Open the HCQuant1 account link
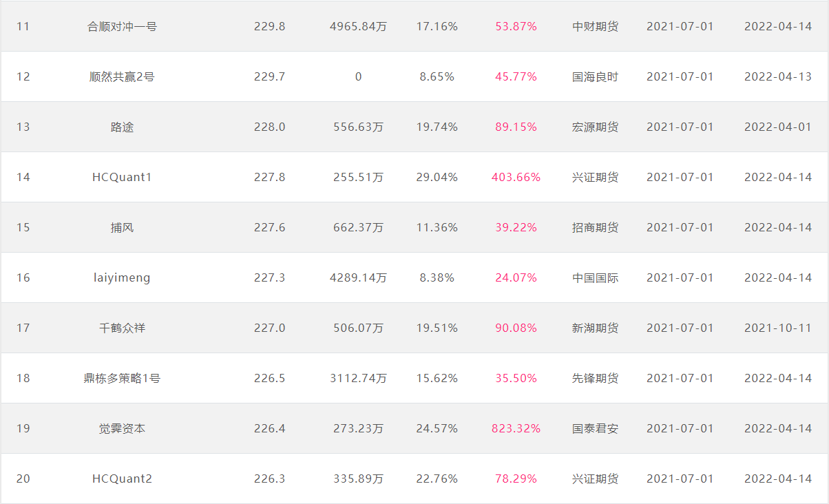 (122, 177)
